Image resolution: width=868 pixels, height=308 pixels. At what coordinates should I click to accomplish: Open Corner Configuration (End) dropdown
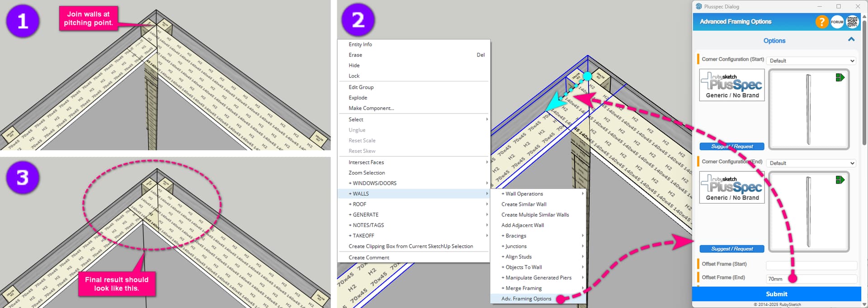tap(811, 163)
